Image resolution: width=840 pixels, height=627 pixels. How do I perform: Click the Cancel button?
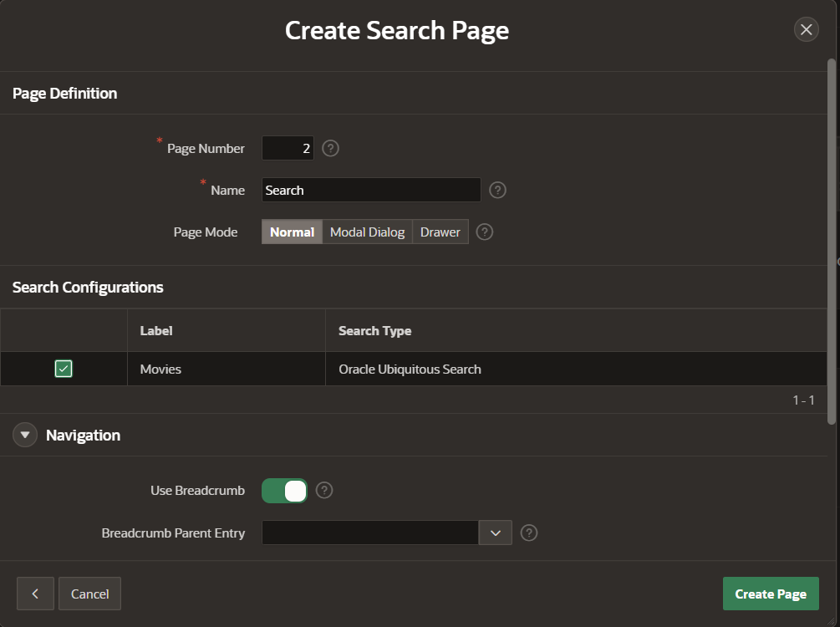89,594
